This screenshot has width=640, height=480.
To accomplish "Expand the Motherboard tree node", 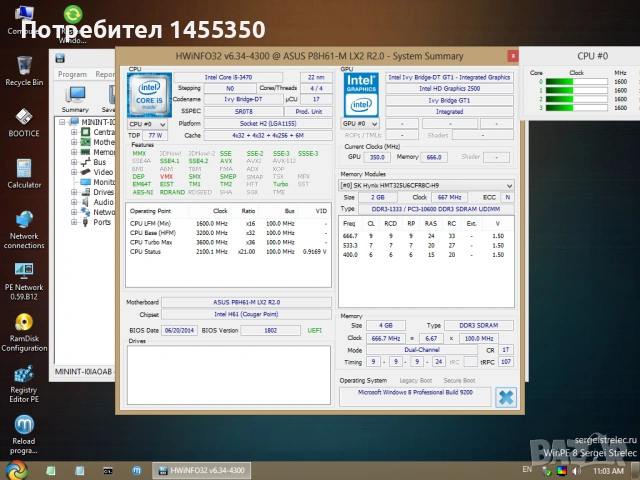I will 74,142.
